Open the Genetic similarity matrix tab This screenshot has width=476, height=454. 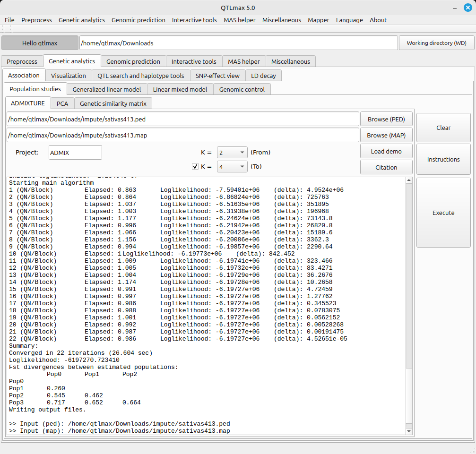pyautogui.click(x=113, y=103)
